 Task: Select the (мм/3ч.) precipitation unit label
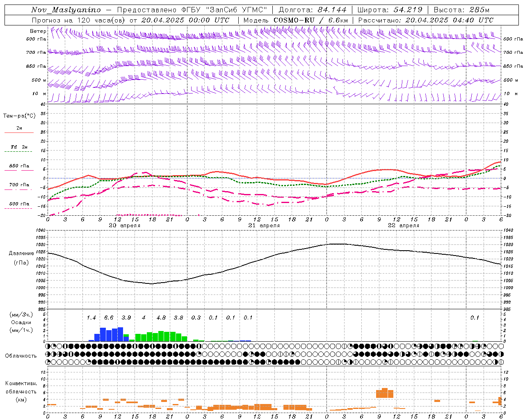point(21,315)
